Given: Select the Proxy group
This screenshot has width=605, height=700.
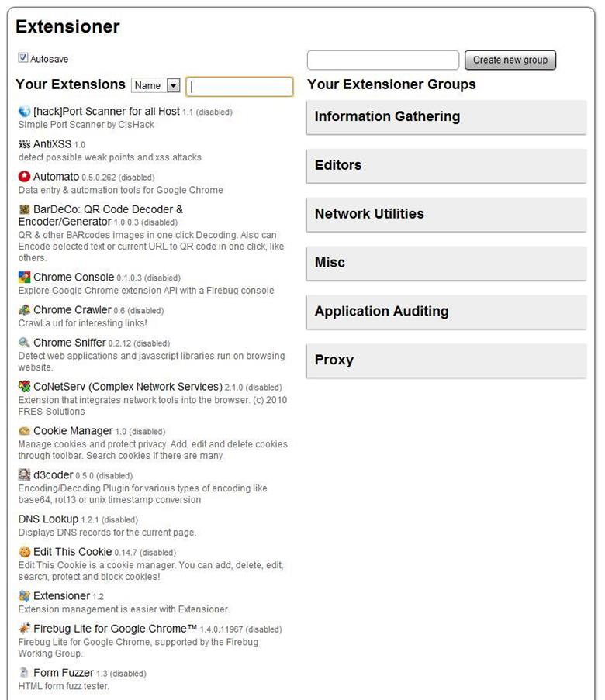Looking at the screenshot, I should pos(446,360).
